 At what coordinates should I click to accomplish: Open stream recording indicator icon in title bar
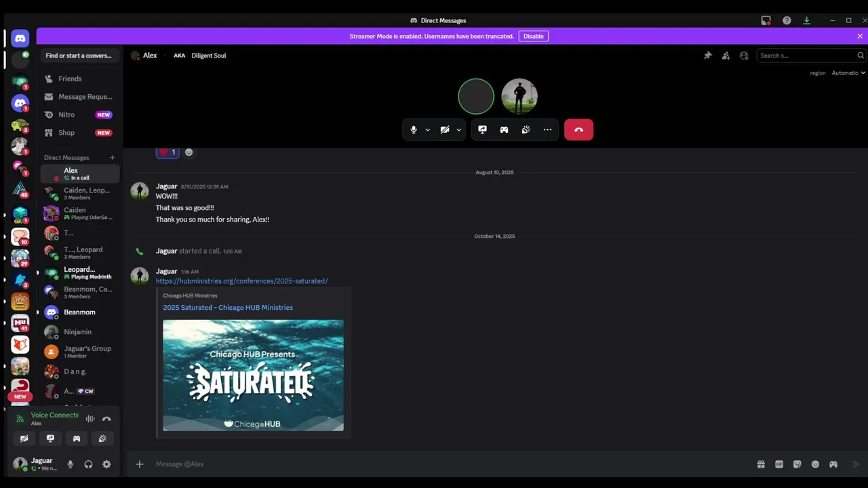(x=766, y=20)
